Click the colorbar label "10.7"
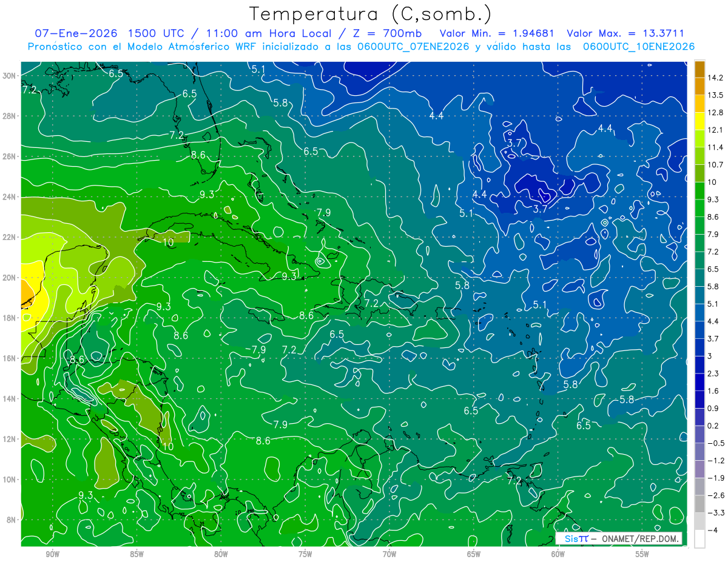728x562 pixels. click(x=716, y=165)
